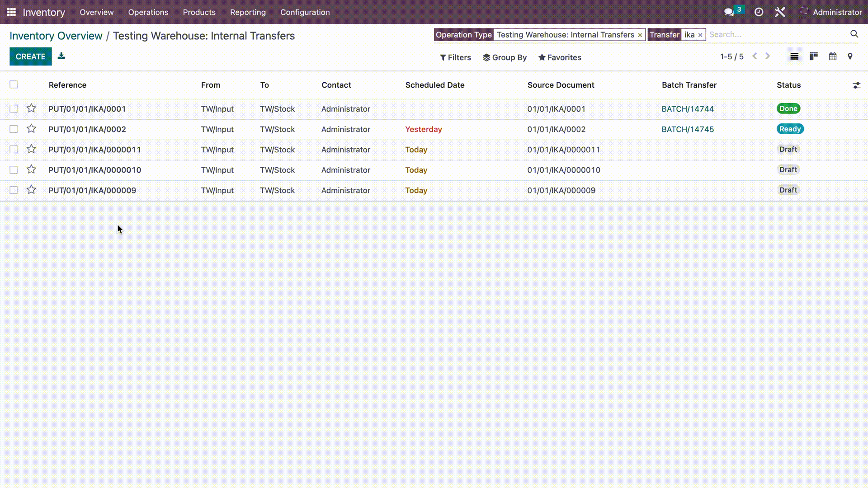868x488 pixels.
Task: Remove the Operation Type filter
Action: tap(640, 34)
